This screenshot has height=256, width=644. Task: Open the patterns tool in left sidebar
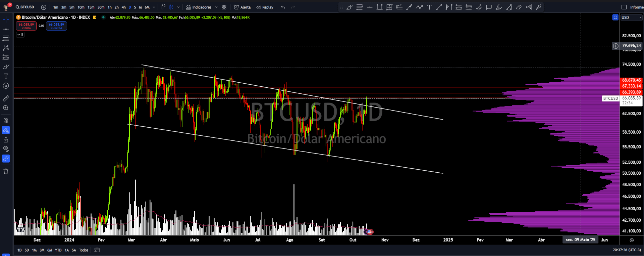click(x=6, y=48)
